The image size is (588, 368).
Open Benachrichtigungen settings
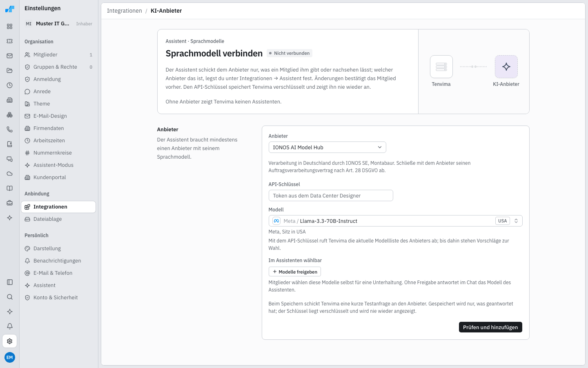pos(58,261)
